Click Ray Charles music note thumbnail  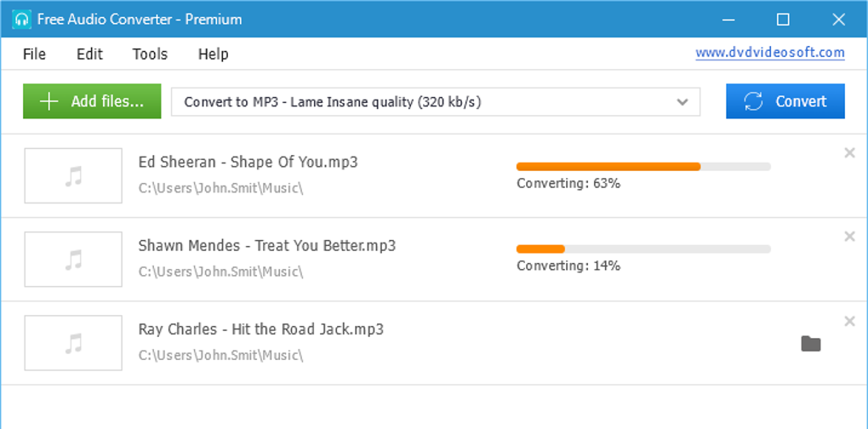coord(73,343)
